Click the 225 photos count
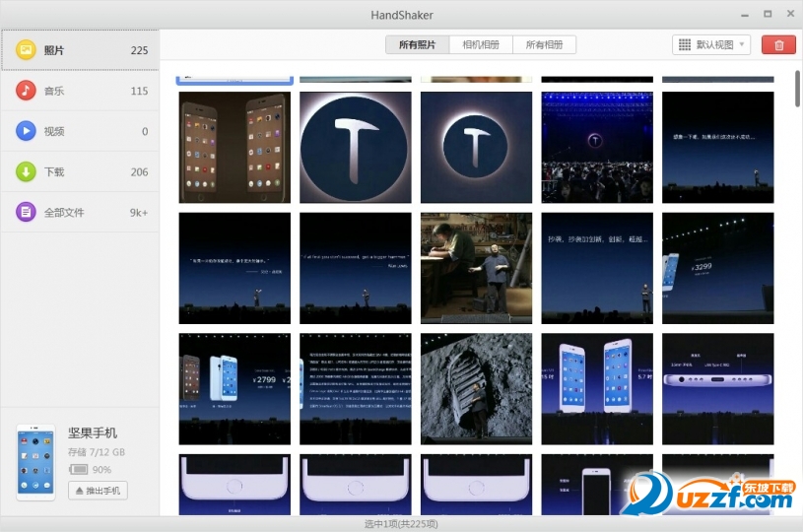Screen dimensions: 803x532 pyautogui.click(x=139, y=50)
